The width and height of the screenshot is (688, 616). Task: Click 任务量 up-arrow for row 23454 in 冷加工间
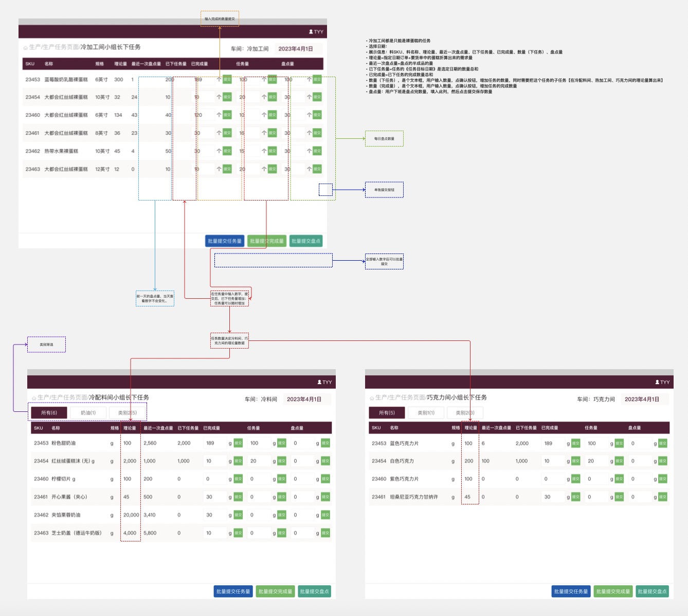click(264, 97)
